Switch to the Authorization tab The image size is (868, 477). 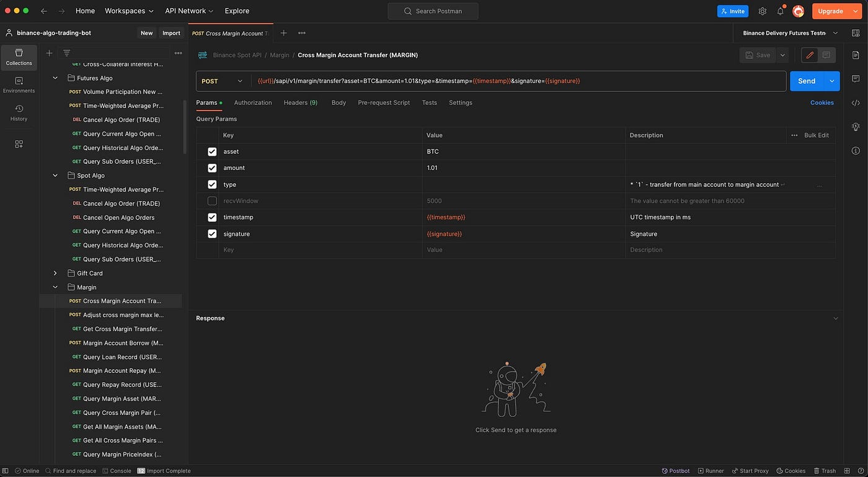click(253, 102)
